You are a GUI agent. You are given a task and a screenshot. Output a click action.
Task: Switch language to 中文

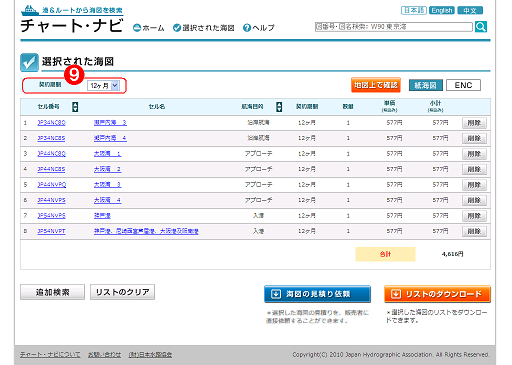click(x=470, y=10)
